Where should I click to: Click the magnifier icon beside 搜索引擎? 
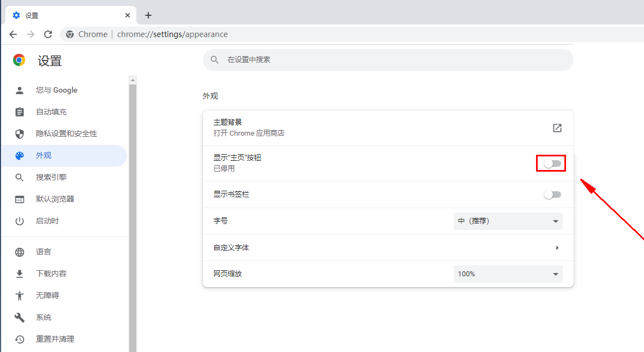[20, 178]
